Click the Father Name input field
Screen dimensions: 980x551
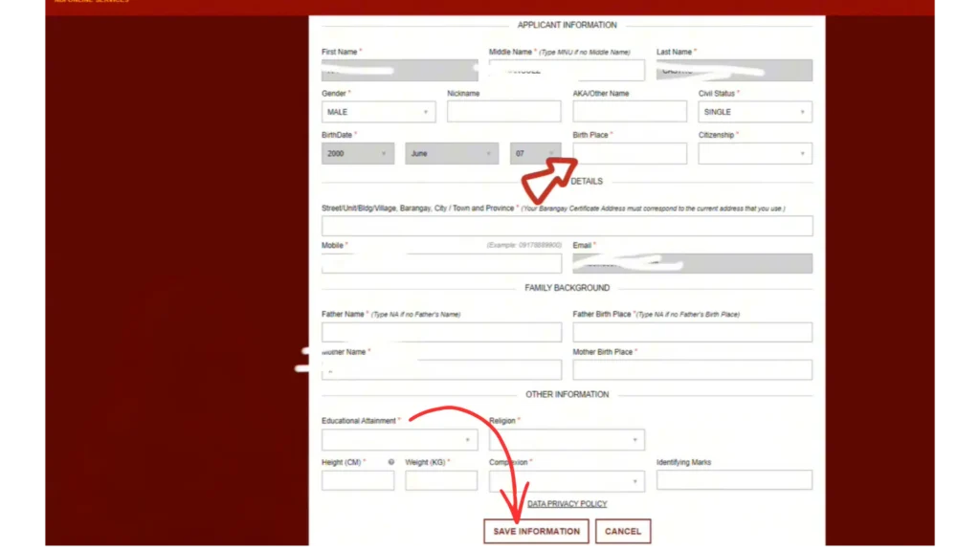[441, 332]
